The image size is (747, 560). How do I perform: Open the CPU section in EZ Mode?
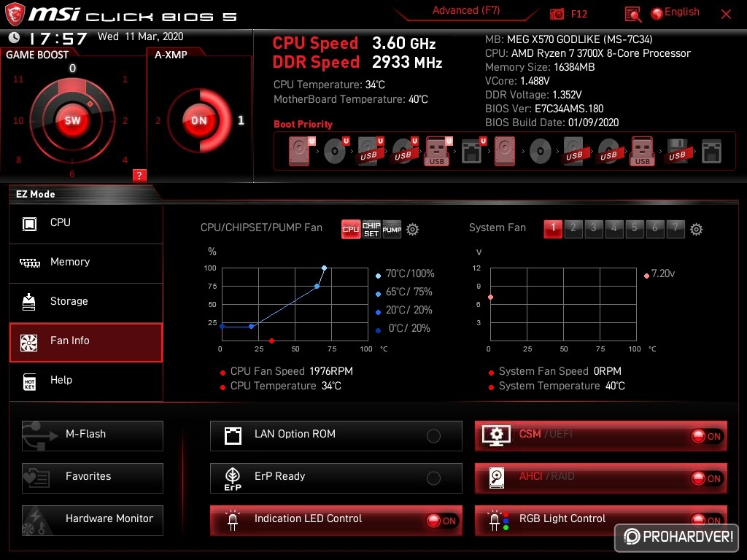86,223
